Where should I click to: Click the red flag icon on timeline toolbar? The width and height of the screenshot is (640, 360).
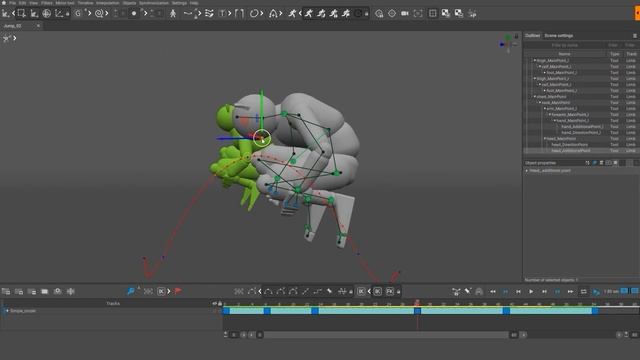[x=178, y=291]
